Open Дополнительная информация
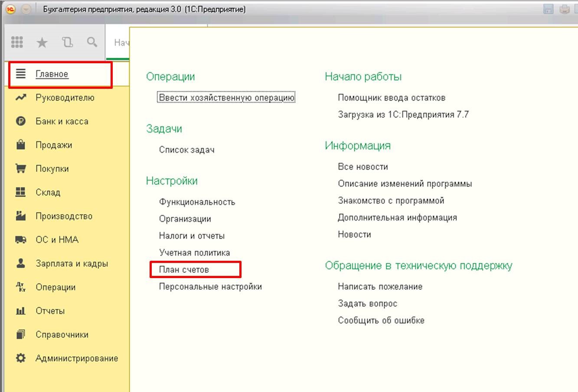 tap(397, 217)
